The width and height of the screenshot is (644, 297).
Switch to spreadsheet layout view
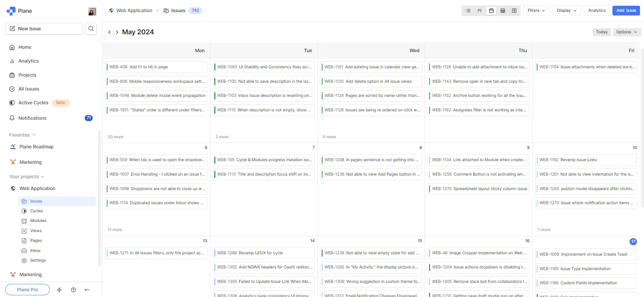pyautogui.click(x=503, y=11)
